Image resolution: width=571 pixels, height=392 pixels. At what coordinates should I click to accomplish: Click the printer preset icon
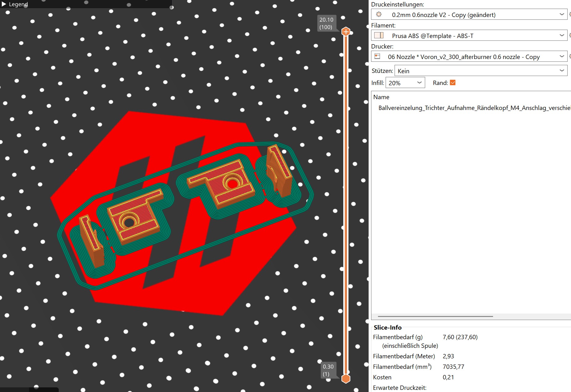point(377,56)
